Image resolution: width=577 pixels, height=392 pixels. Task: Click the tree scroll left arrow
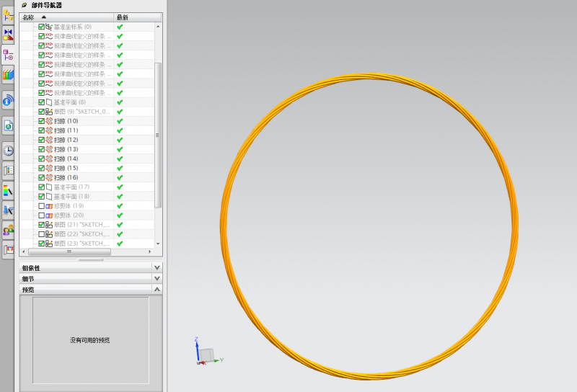pos(24,252)
